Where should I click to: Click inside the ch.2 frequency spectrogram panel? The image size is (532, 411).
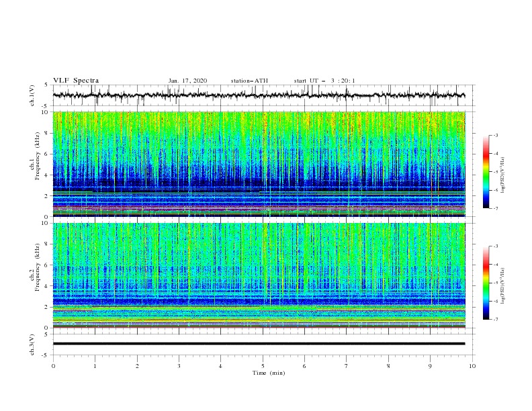tap(259, 275)
